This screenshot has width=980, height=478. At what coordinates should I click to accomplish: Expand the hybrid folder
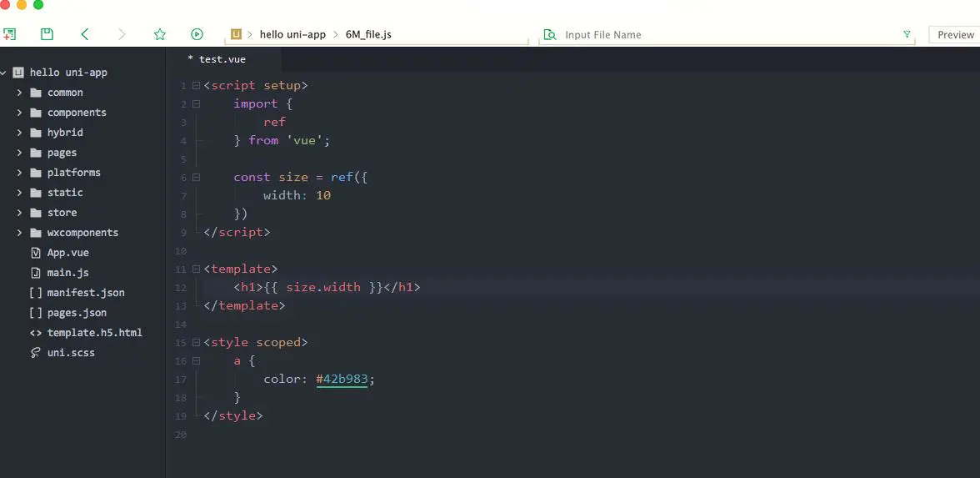click(x=19, y=133)
